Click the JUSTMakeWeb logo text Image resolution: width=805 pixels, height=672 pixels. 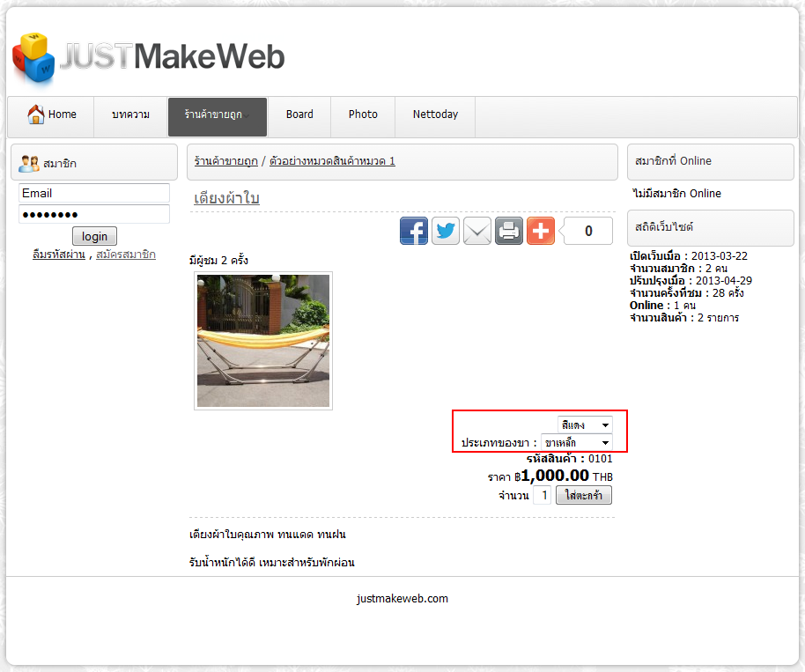[173, 56]
